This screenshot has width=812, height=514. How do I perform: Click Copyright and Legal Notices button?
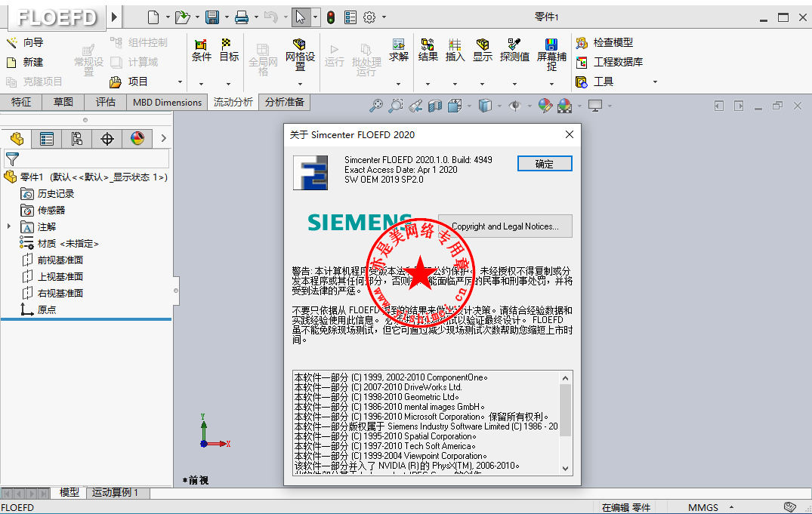505,226
